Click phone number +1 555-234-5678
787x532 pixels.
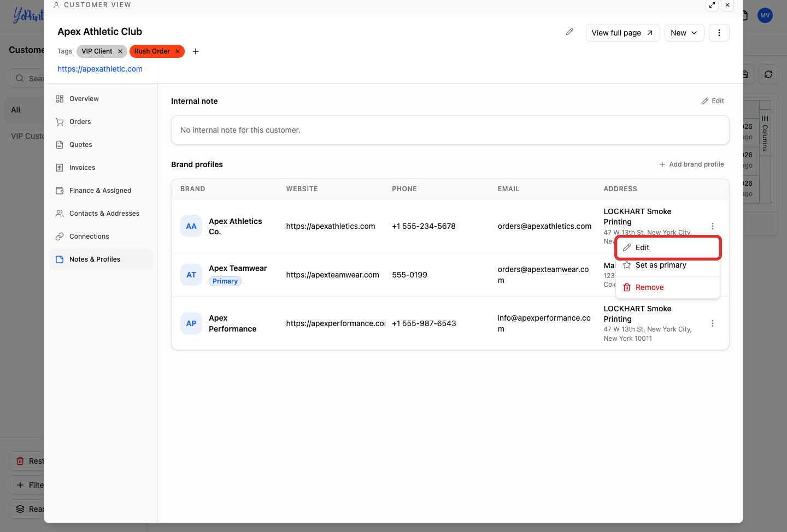(424, 226)
